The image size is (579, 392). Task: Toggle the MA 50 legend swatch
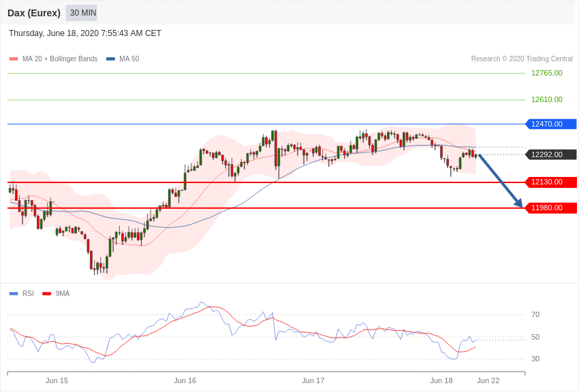click(110, 59)
